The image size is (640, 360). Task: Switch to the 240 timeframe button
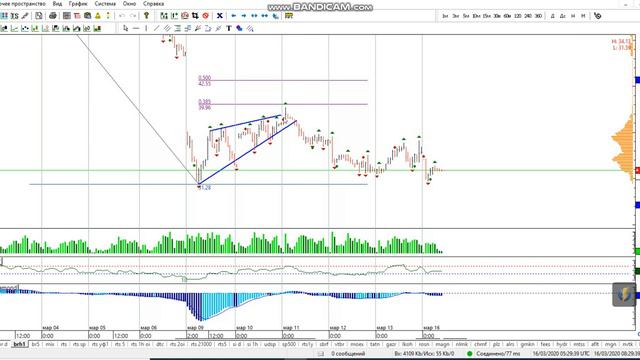[528, 16]
